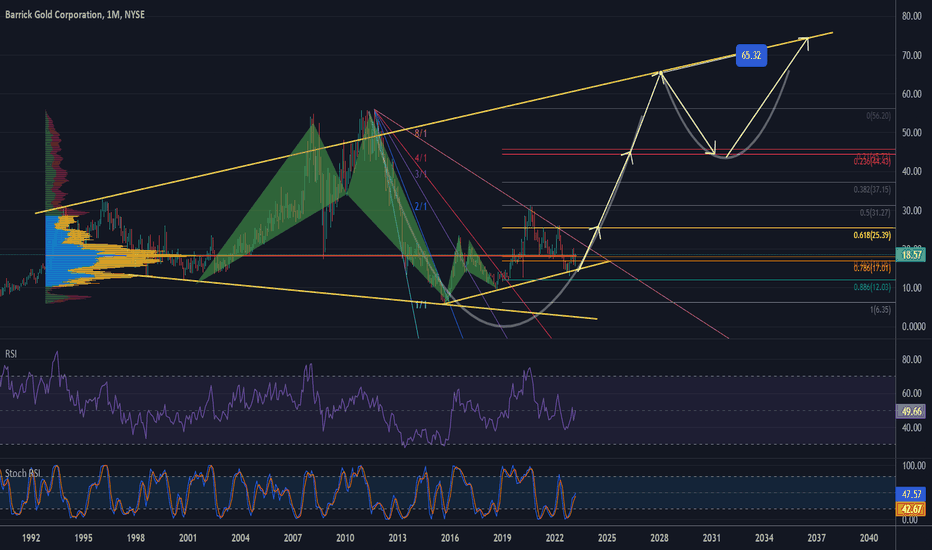932x550 pixels.
Task: Select Fibonacci level 0.5(31.27) label
Action: pos(875,212)
